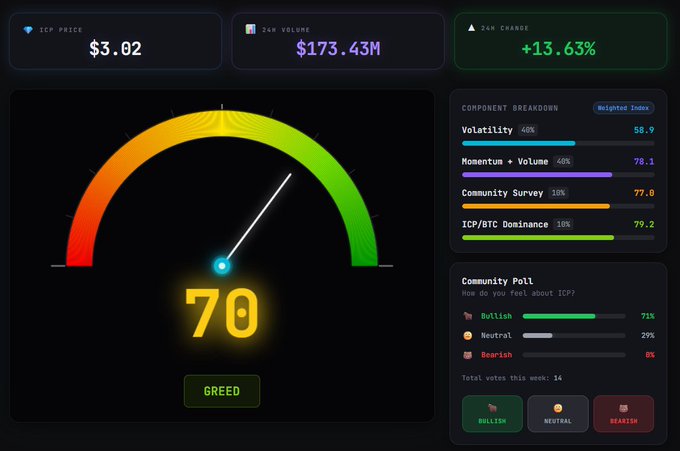Click the GREED label badge under the gauge
Screen dimensions: 680x451
[222, 391]
